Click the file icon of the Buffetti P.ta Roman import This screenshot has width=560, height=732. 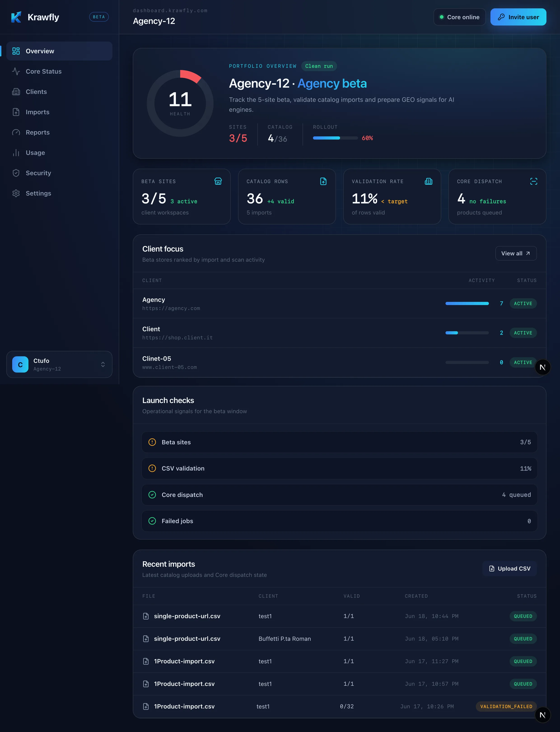point(146,639)
